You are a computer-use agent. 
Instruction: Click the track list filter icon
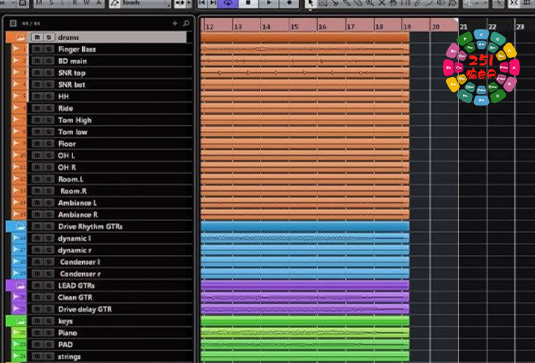pyautogui.click(x=13, y=23)
